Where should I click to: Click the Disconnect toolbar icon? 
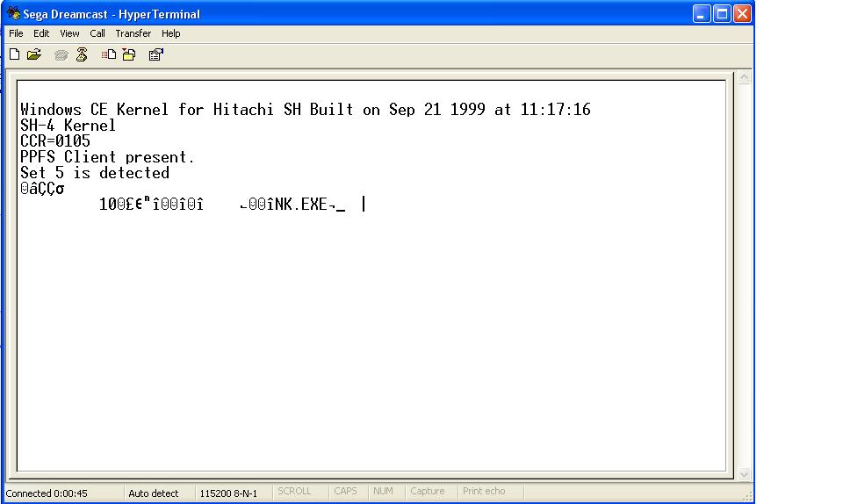pyautogui.click(x=82, y=54)
